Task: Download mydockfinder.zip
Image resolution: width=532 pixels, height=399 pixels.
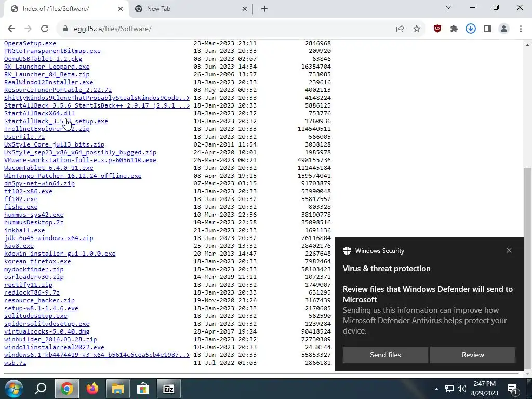Action: [x=34, y=270]
